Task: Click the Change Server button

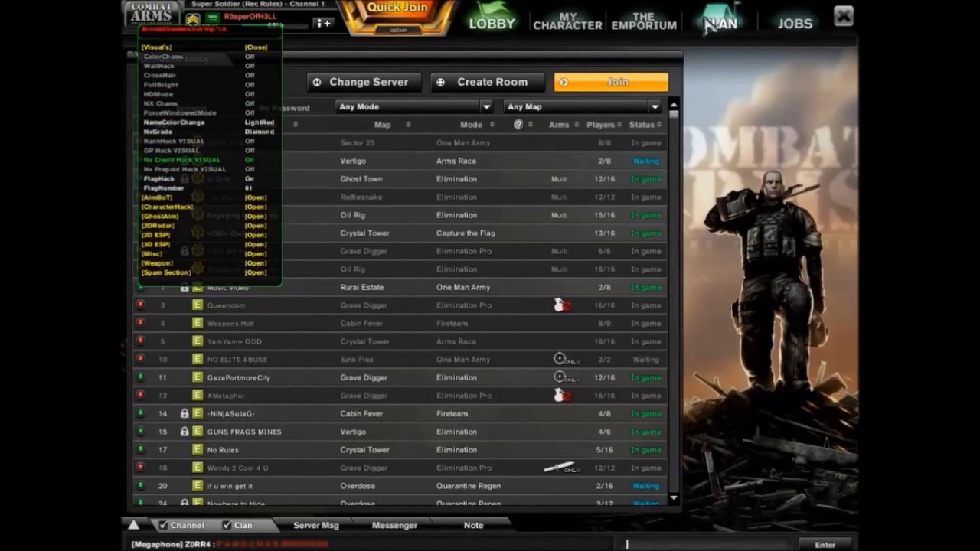Action: tap(364, 82)
